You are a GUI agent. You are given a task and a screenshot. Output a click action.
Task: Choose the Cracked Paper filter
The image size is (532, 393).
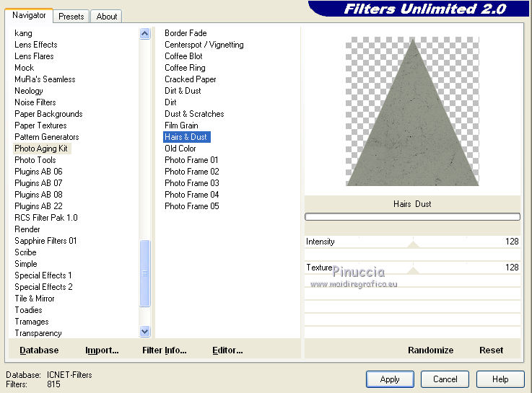click(x=191, y=79)
